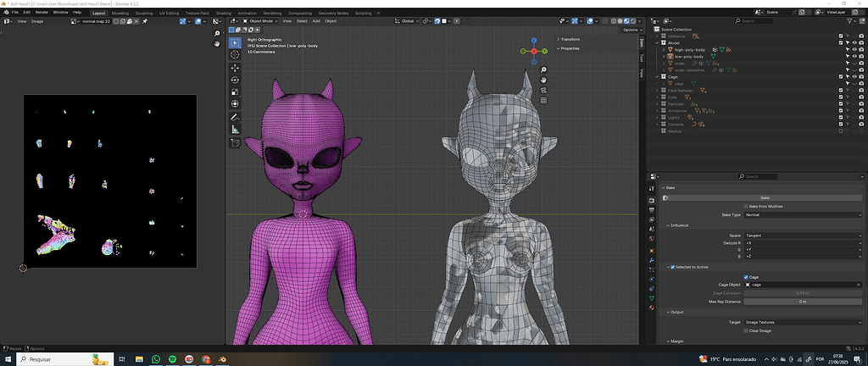Open Bake Type dropdown
868x366 pixels.
click(x=803, y=214)
